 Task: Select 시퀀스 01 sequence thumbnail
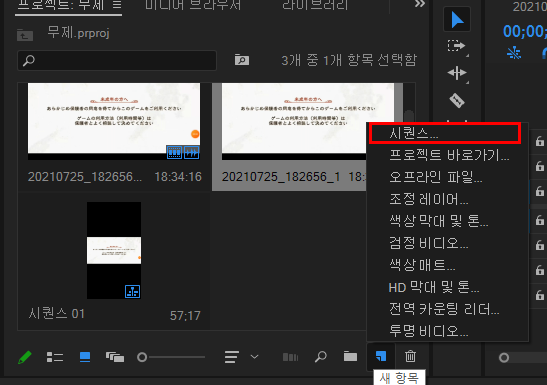[114, 250]
